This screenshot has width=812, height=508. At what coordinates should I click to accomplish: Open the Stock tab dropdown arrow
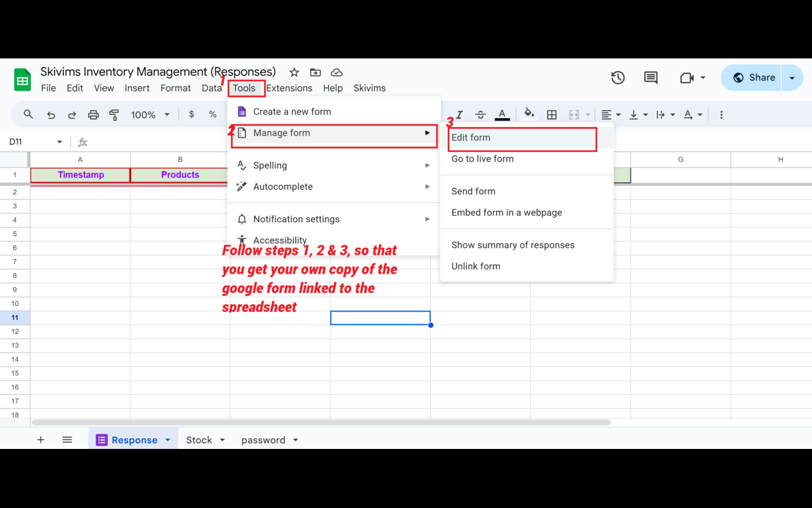pyautogui.click(x=223, y=440)
